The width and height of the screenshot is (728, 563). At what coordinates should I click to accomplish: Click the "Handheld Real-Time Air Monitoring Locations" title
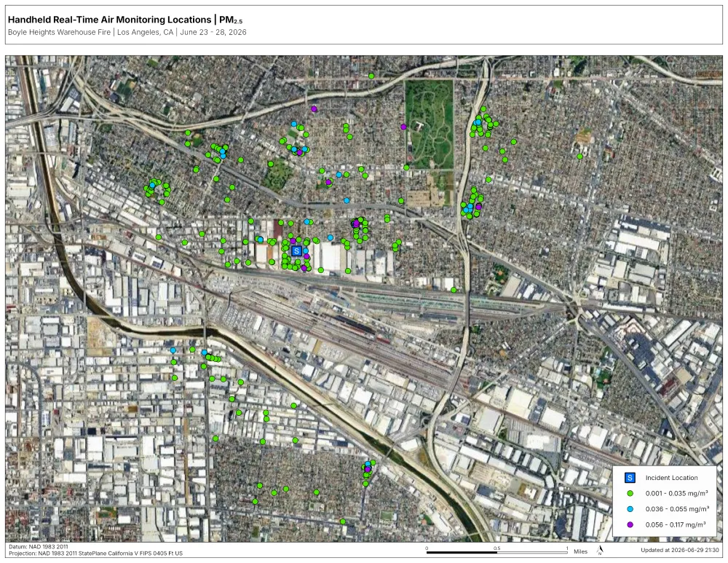click(x=110, y=20)
